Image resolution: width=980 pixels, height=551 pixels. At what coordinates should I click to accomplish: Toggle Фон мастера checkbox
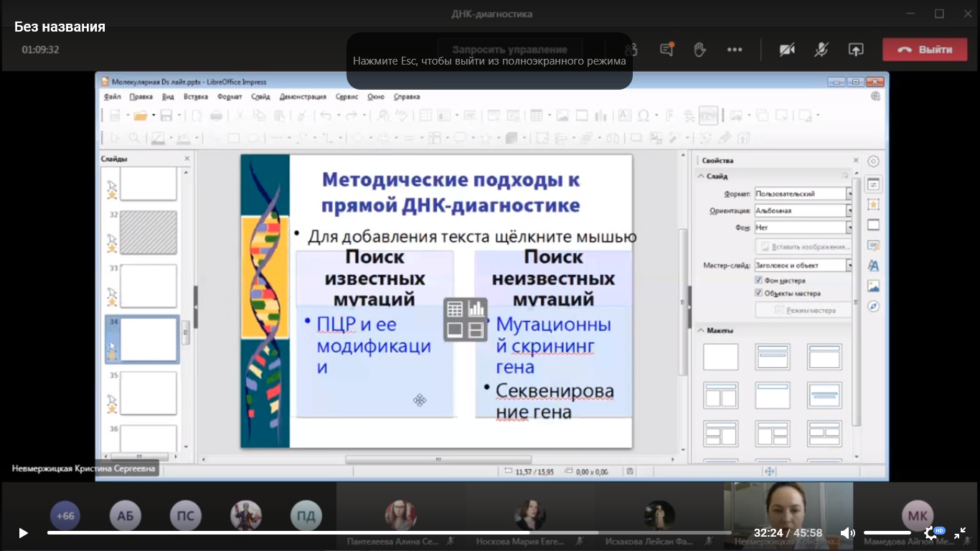point(758,281)
